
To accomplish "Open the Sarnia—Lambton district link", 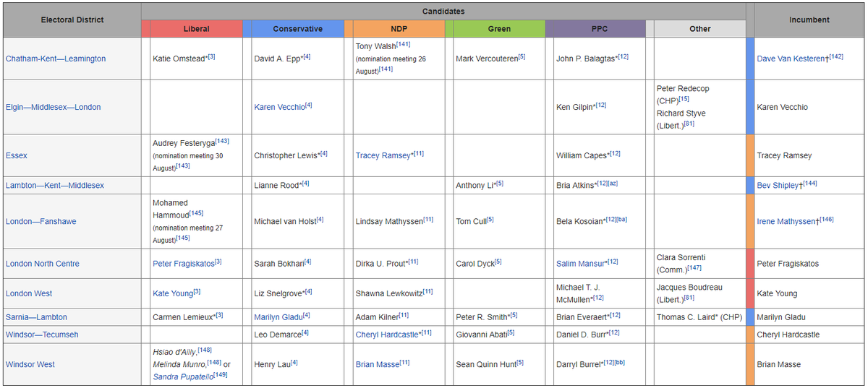I will [x=37, y=317].
